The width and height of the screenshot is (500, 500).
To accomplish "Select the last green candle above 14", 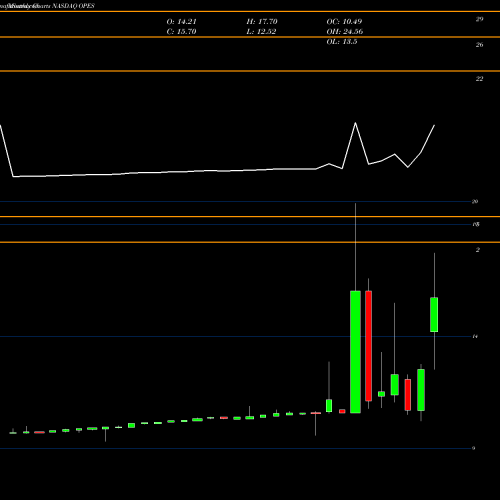I will pyautogui.click(x=434, y=315).
